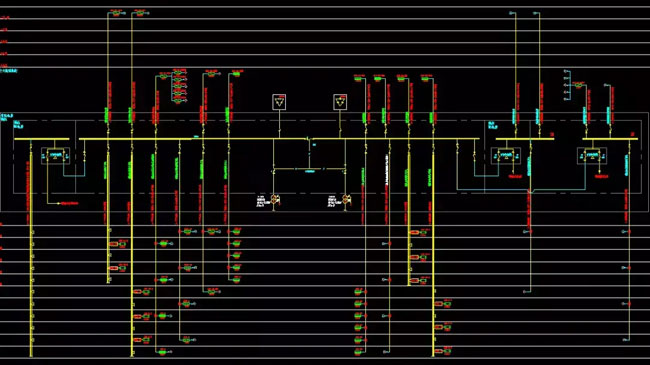This screenshot has height=365, width=650.
Task: Select the far-right short yellow busbar
Action: [610, 139]
